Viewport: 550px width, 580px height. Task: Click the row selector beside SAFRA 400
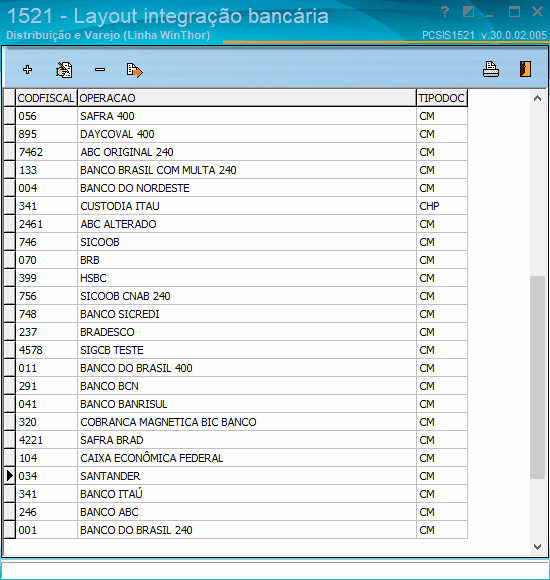pos(10,116)
